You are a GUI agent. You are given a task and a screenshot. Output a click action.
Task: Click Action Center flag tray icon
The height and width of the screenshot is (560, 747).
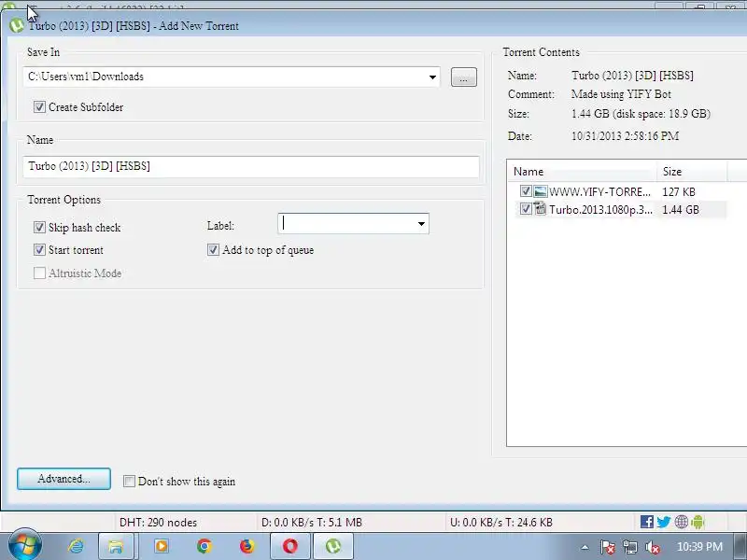607,547
